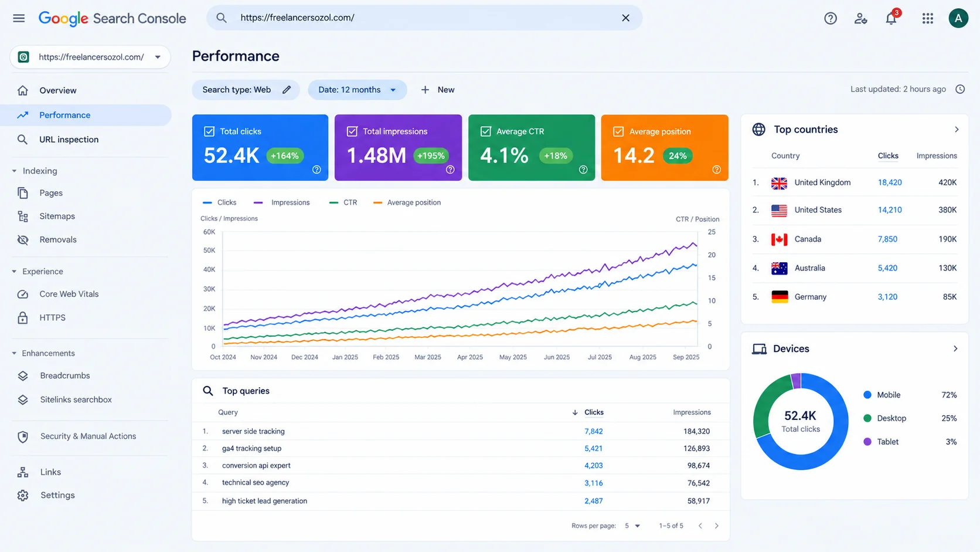This screenshot has height=552, width=980.
Task: Open the help question mark icon
Action: pos(830,18)
